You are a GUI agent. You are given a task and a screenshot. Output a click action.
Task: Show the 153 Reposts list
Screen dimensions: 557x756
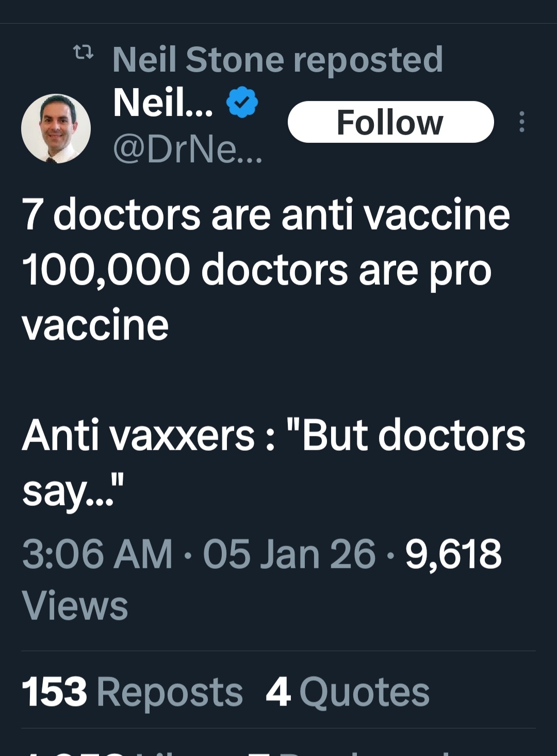(x=132, y=692)
